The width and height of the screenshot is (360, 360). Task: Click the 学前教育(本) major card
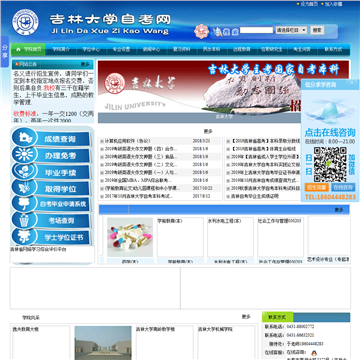[180, 237]
